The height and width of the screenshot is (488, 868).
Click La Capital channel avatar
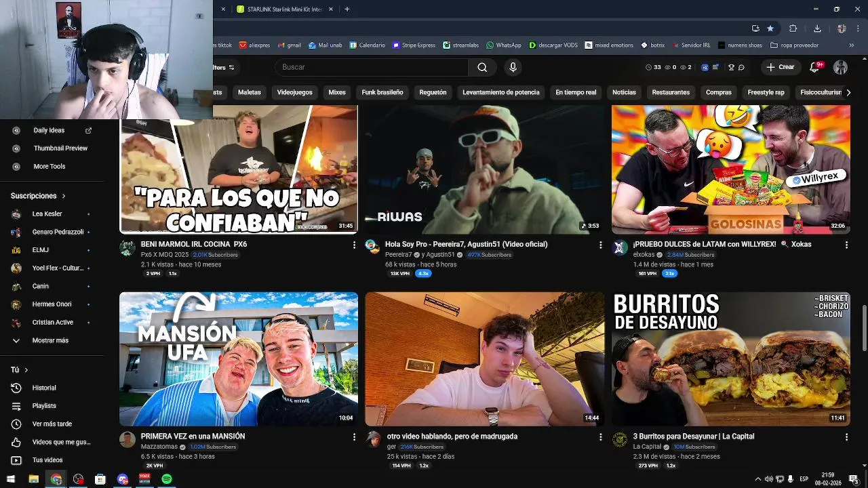pyautogui.click(x=620, y=440)
